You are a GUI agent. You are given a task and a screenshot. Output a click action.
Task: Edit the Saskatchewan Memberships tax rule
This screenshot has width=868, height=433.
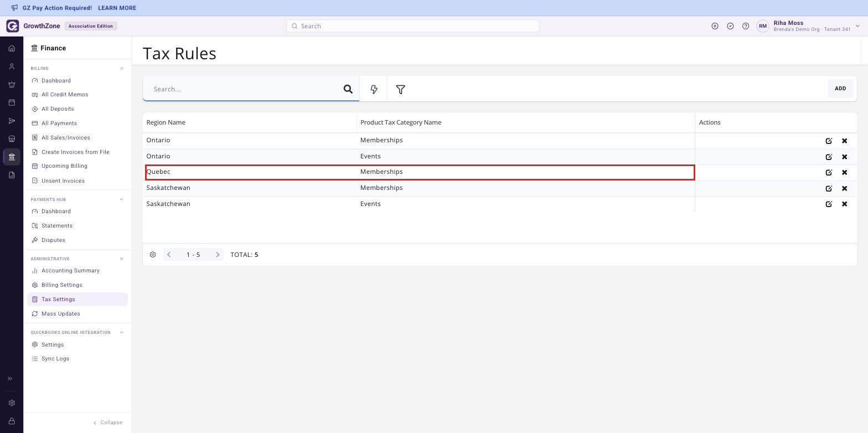click(x=829, y=188)
